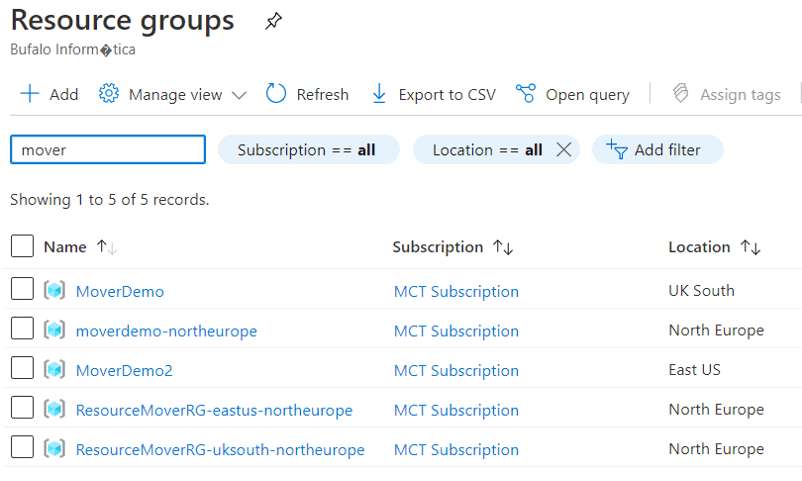Click the Location column header
802x481 pixels.
699,247
